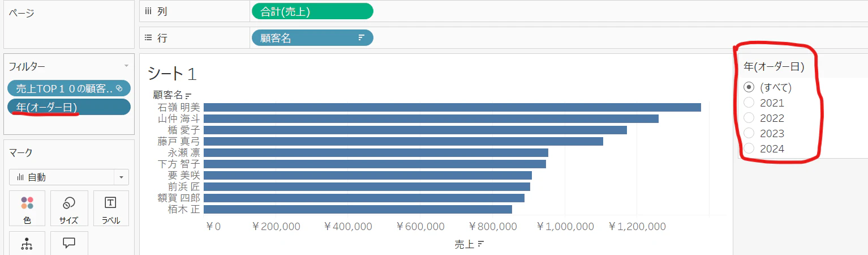Open the 自動 mark type dropdown

(x=69, y=177)
